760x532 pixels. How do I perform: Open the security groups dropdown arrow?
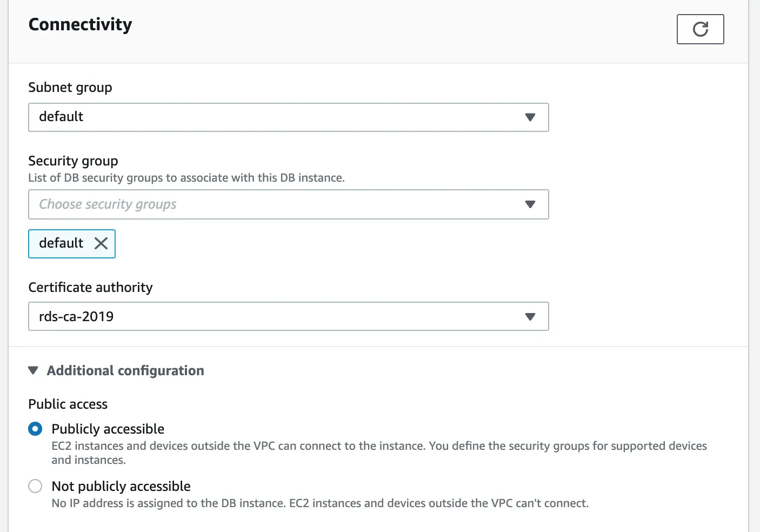(530, 204)
